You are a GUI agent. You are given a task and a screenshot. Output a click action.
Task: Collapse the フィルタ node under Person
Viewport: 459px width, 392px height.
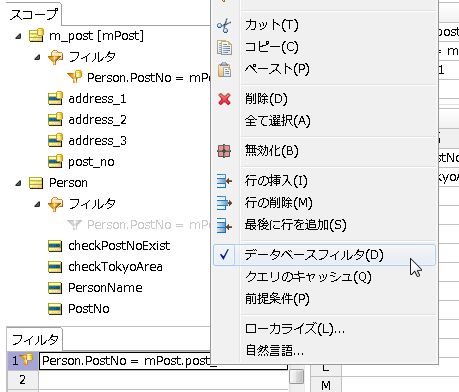tap(38, 204)
